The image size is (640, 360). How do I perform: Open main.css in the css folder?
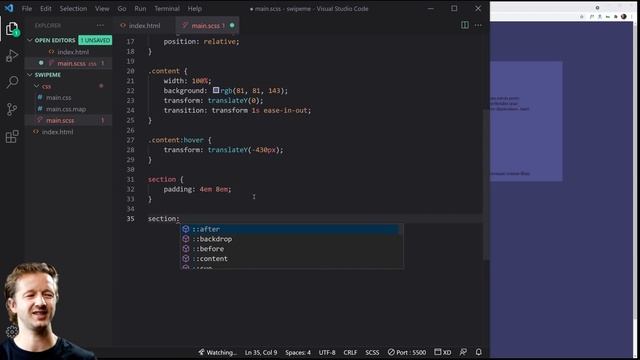tap(58, 98)
